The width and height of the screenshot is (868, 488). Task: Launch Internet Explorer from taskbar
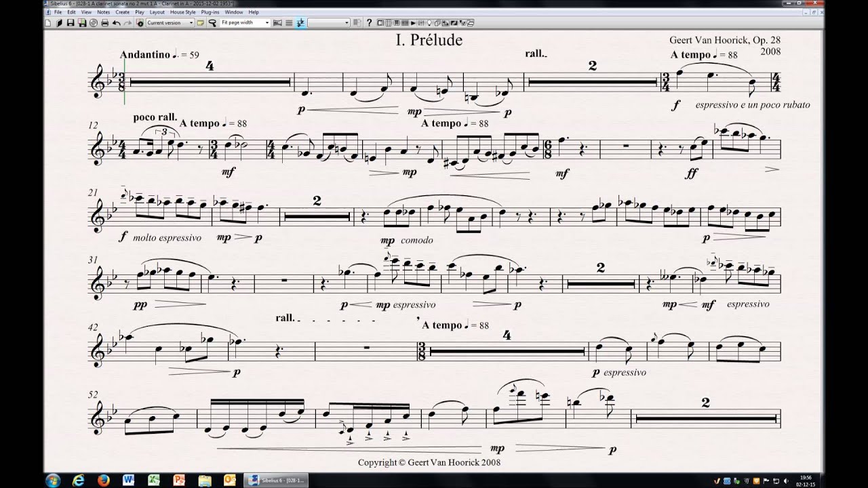79,480
